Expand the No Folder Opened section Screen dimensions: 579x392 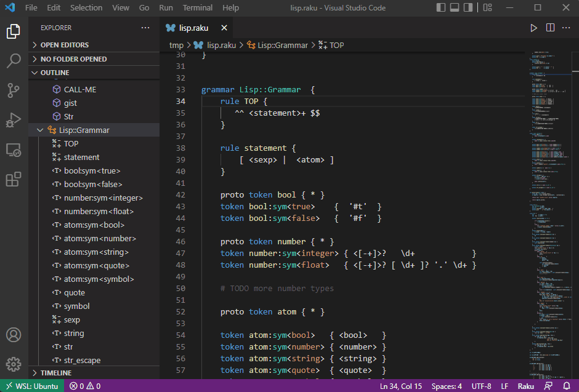[x=94, y=59]
